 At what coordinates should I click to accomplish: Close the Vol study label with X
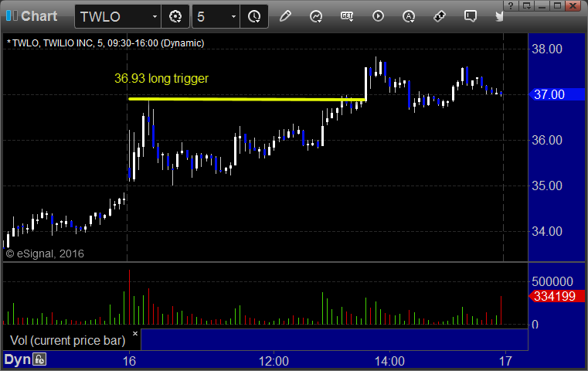(x=135, y=333)
